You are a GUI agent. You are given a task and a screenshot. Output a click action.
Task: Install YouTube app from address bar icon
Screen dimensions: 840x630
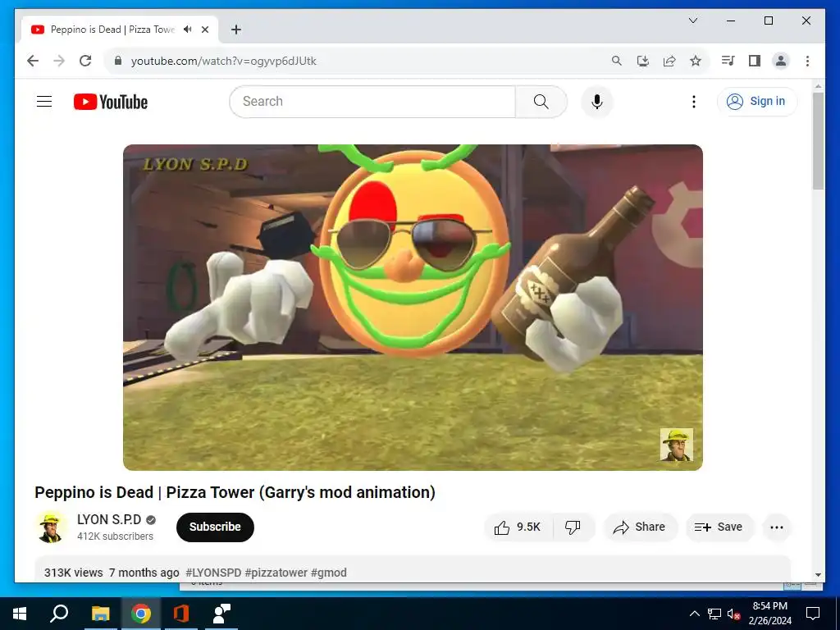point(643,61)
